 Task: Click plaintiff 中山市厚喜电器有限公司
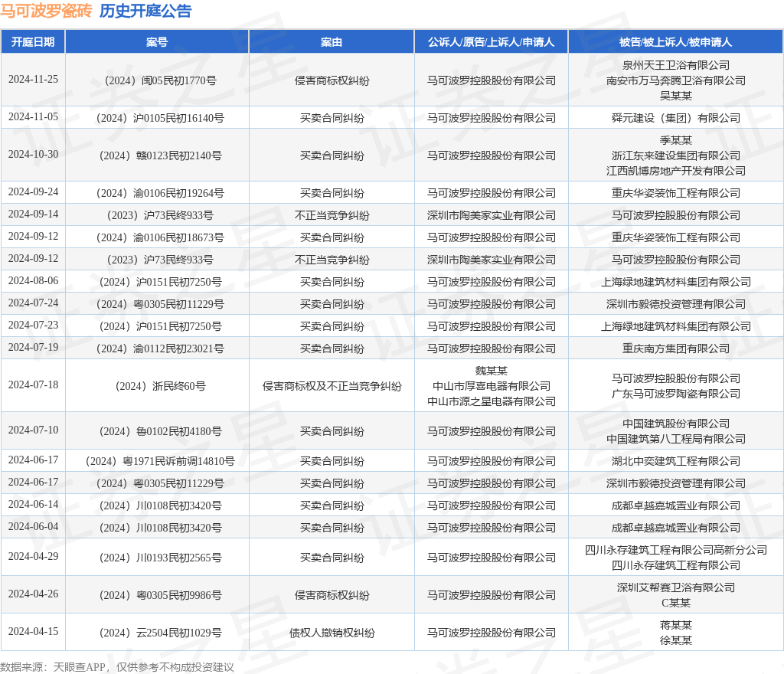[x=491, y=386]
